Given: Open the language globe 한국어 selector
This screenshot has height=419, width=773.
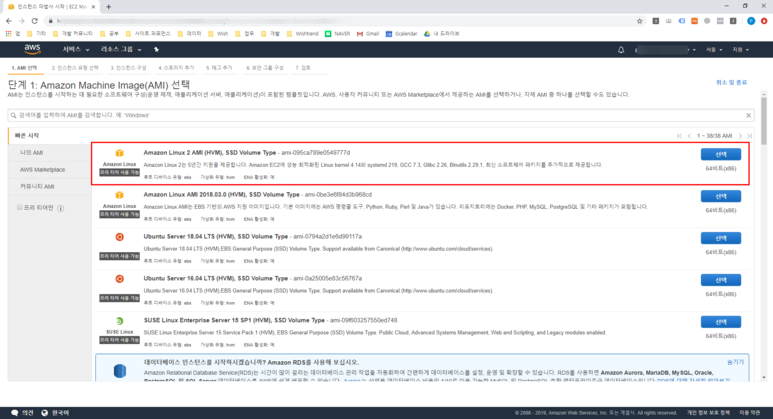Looking at the screenshot, I should click(55, 413).
